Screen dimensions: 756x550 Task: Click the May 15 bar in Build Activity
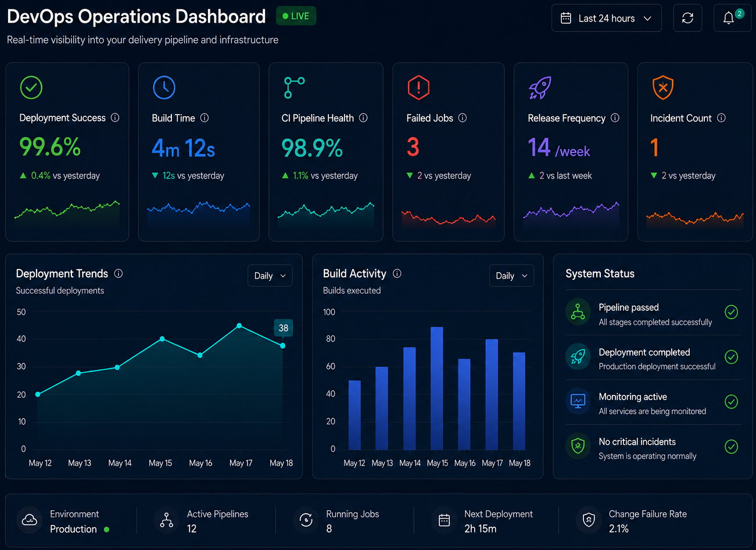click(x=437, y=388)
